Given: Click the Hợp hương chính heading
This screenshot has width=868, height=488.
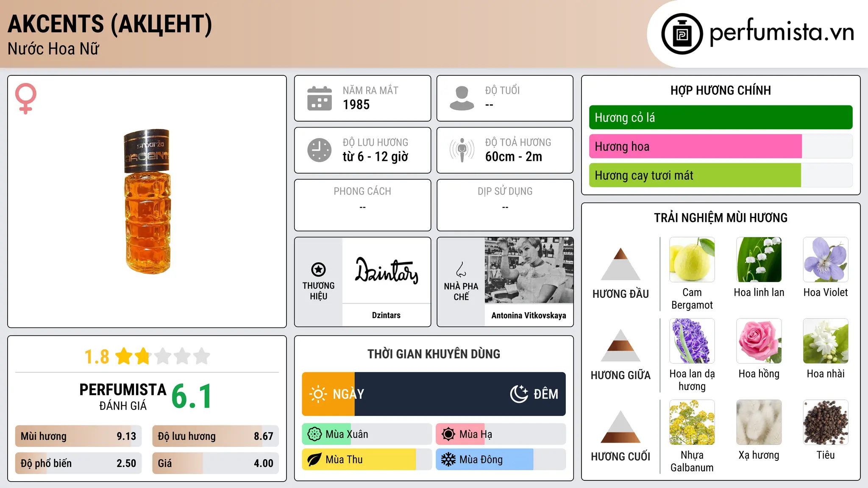Looking at the screenshot, I should (x=721, y=90).
